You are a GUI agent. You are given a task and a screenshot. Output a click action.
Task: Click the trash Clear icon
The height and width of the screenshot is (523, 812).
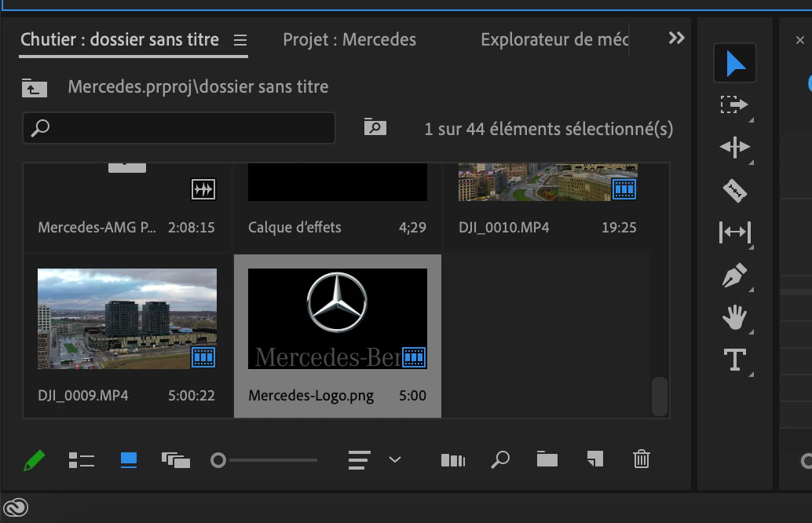click(641, 459)
